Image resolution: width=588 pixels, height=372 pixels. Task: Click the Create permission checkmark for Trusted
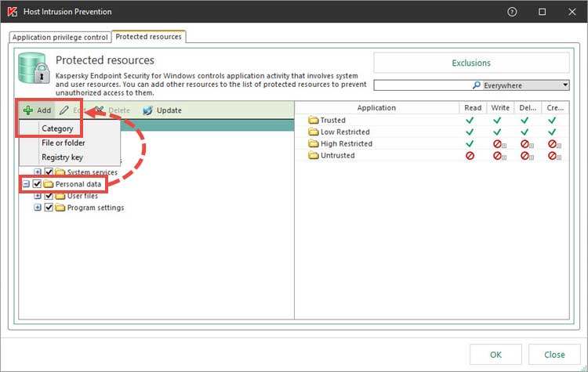(x=552, y=121)
